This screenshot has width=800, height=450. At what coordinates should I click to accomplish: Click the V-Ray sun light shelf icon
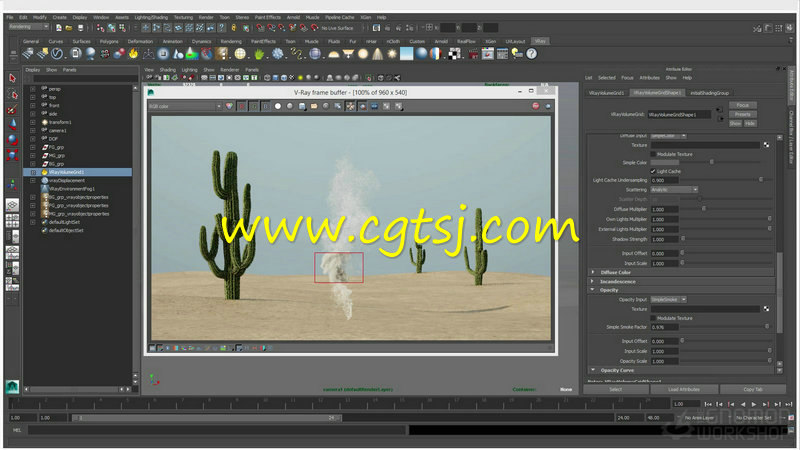point(392,54)
